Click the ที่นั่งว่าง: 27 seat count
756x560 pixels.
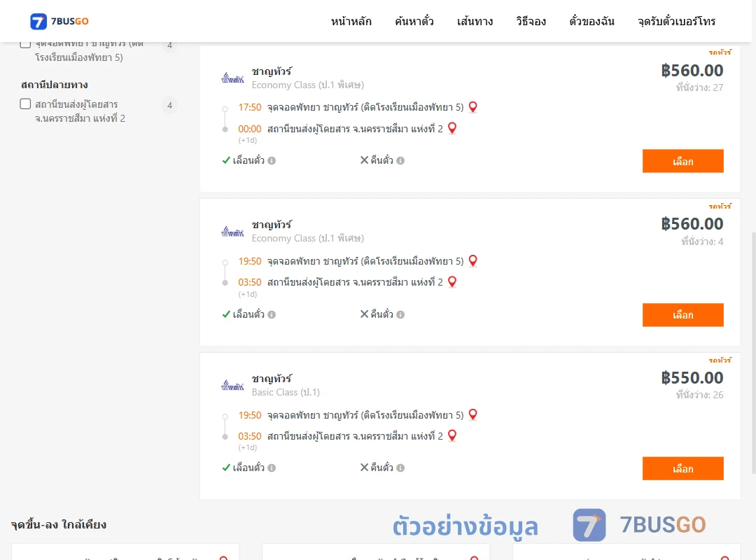point(699,87)
